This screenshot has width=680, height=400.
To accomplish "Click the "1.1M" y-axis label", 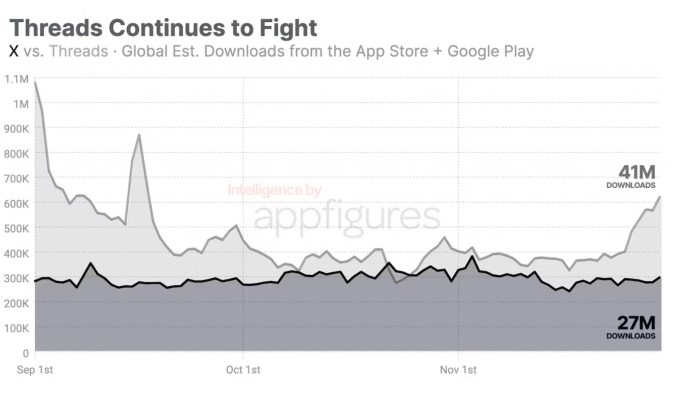I will pyautogui.click(x=16, y=78).
